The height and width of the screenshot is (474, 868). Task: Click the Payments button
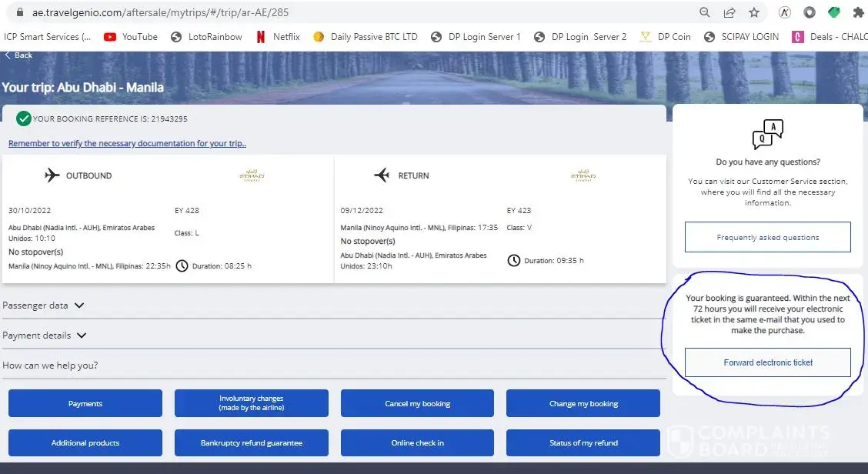[x=85, y=403]
